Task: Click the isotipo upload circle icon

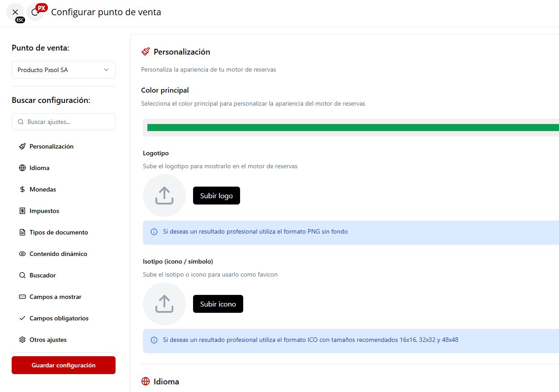Action: click(164, 304)
